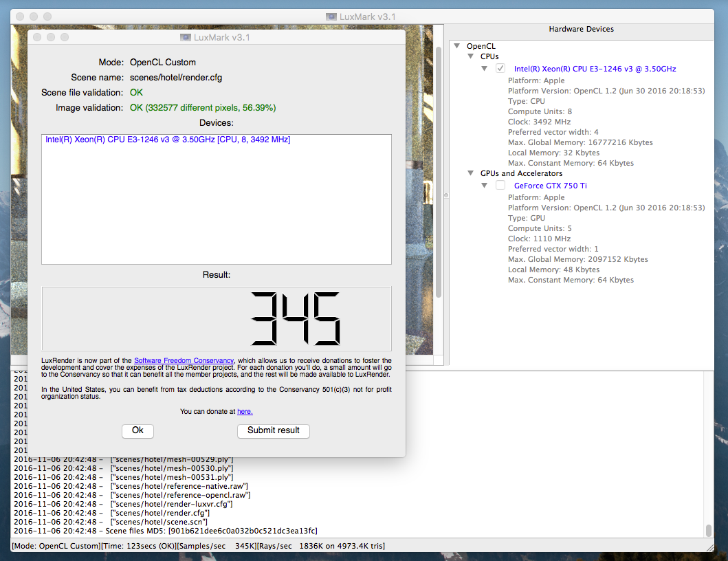Click the 'reference-opencl.raw' log line
728x561 pixels.
click(x=132, y=496)
